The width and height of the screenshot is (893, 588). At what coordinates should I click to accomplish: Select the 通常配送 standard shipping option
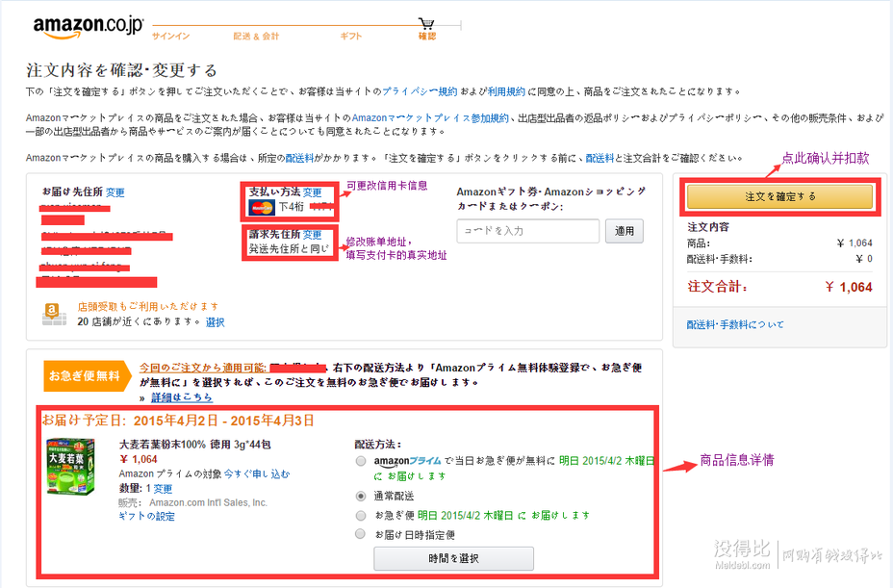point(361,497)
